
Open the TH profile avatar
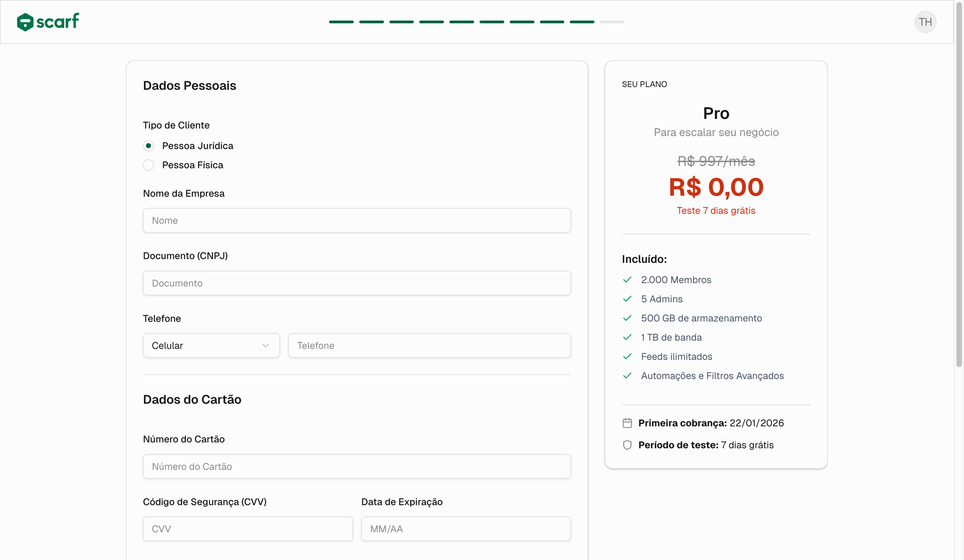[926, 22]
